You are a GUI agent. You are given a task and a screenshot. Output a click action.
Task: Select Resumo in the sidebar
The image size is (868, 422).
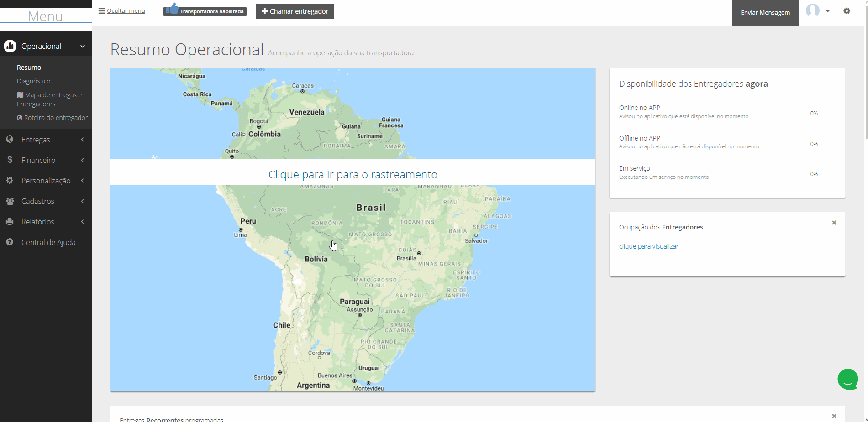pos(29,68)
